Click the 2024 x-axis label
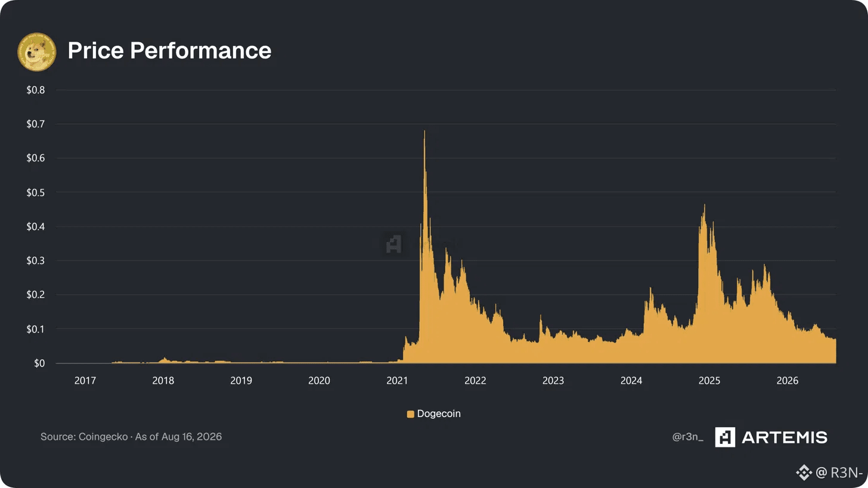 coord(631,380)
